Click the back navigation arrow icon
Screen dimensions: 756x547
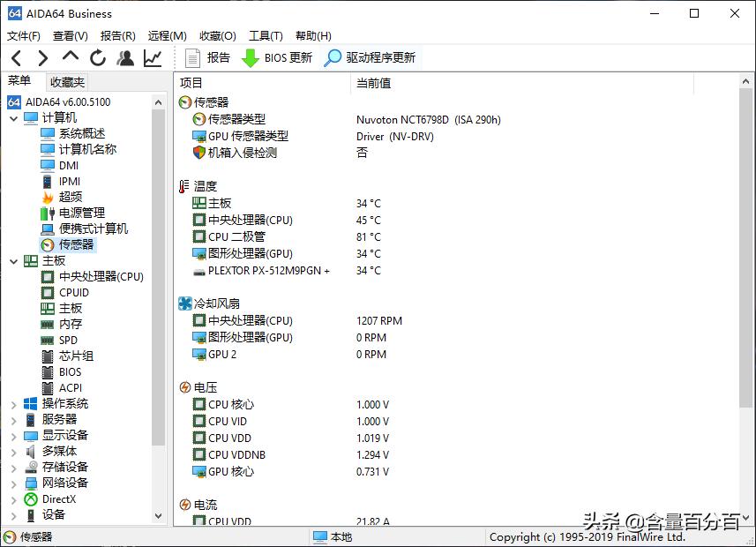[x=16, y=56]
